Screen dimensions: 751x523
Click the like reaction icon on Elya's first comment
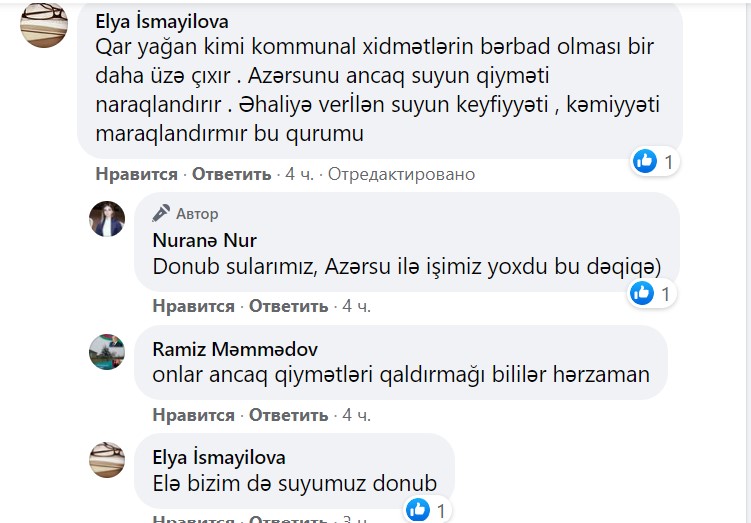645,160
